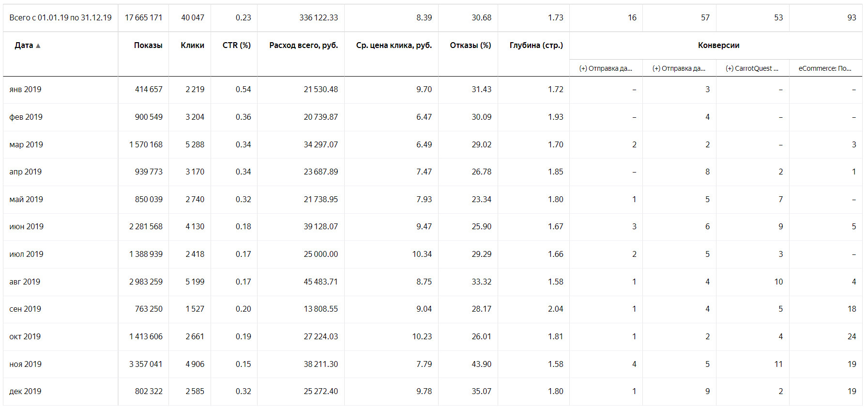Click the Глубина (стр.) column header
Image resolution: width=868 pixels, height=411 pixels.
click(536, 45)
